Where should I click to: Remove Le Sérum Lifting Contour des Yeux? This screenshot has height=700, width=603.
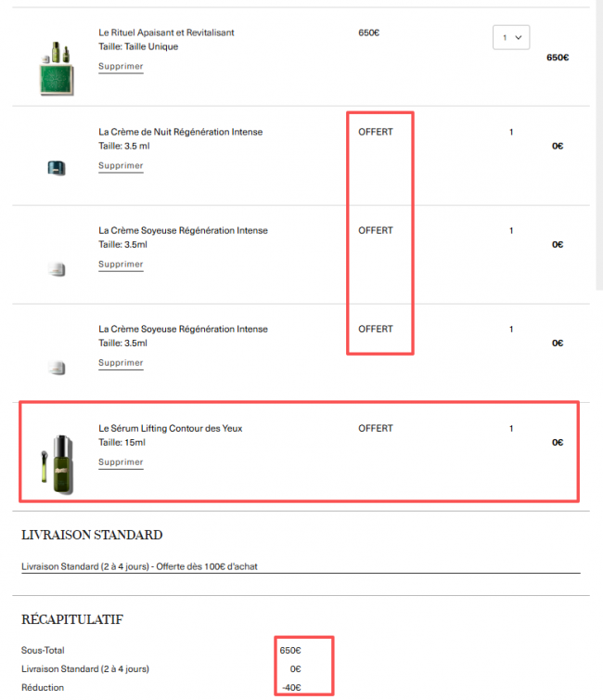pos(121,462)
